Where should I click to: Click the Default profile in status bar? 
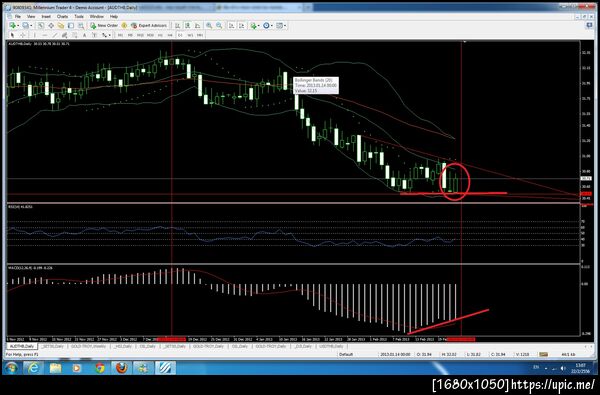[346, 354]
